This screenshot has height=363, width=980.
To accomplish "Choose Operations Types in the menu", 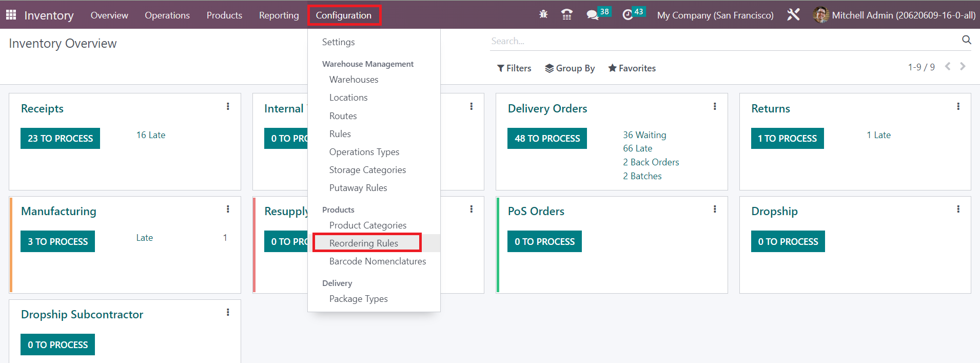I will (364, 152).
